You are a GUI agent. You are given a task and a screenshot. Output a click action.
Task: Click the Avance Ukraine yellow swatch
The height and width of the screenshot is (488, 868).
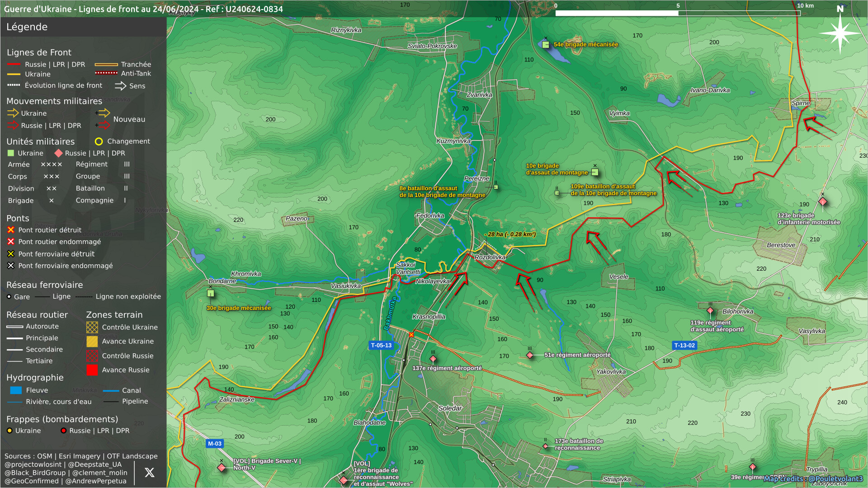pos(92,342)
